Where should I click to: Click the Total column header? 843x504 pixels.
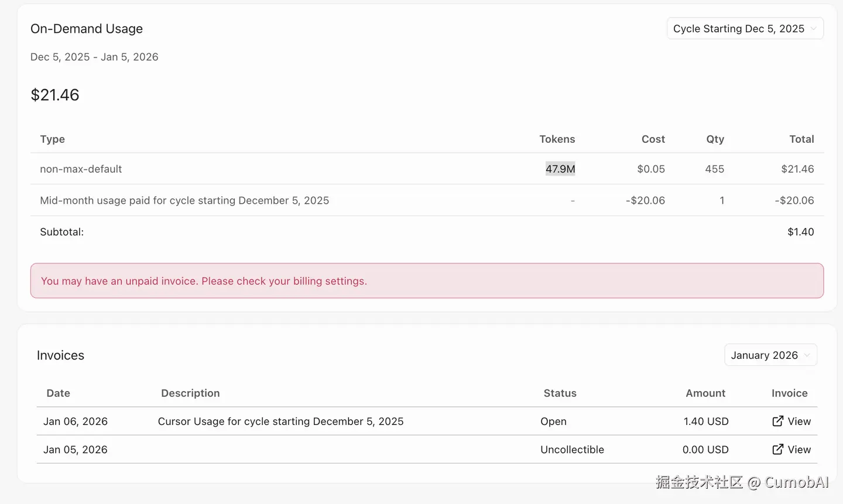point(801,139)
